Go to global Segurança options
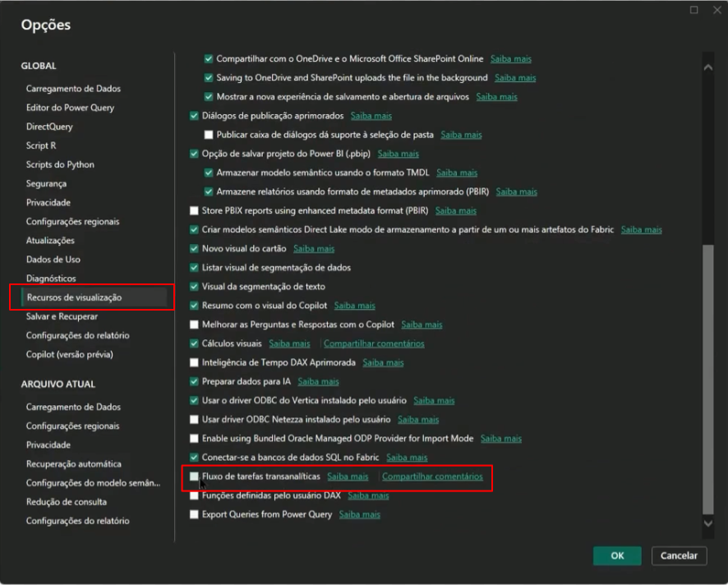728x585 pixels. (46, 184)
